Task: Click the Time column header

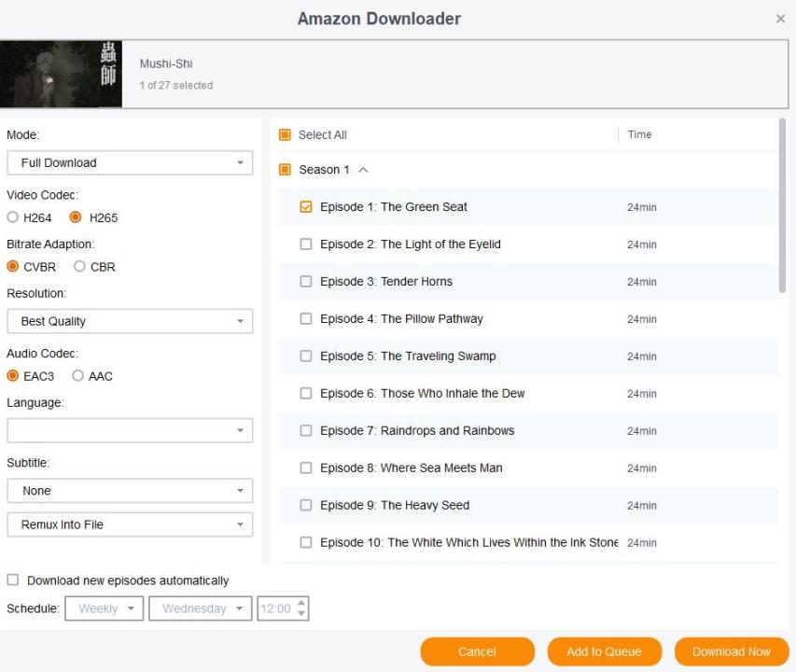Action: (x=639, y=134)
